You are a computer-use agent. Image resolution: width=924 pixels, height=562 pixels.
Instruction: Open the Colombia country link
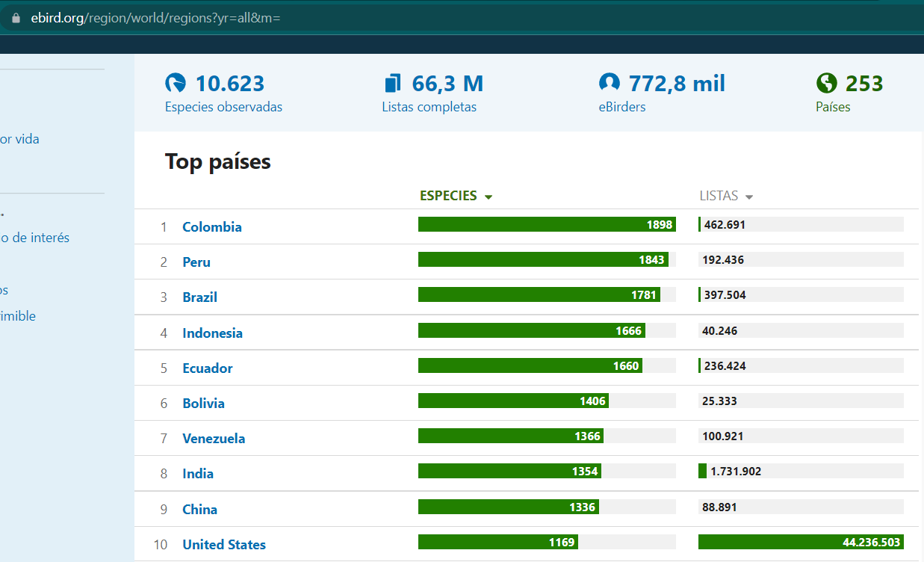(x=212, y=226)
